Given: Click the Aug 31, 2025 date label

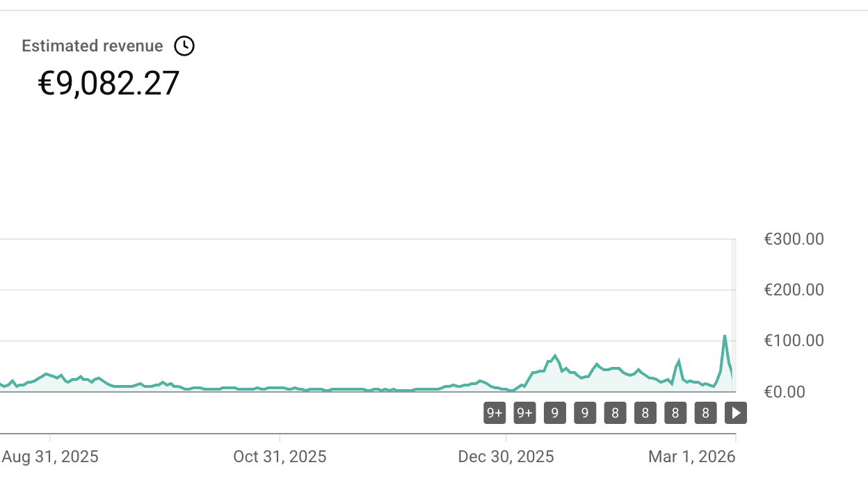Looking at the screenshot, I should [50, 457].
